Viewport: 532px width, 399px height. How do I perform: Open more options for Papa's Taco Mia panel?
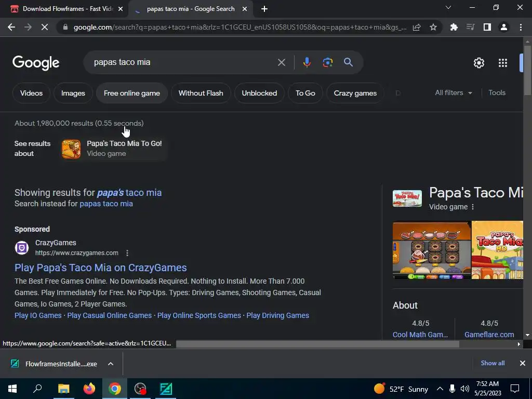click(473, 207)
